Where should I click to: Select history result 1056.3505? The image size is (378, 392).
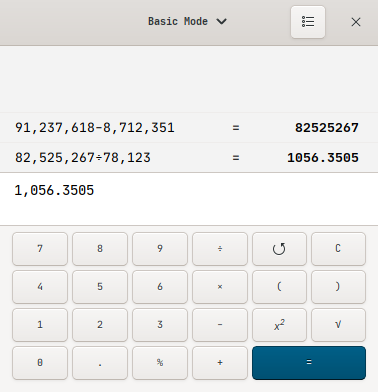click(323, 158)
